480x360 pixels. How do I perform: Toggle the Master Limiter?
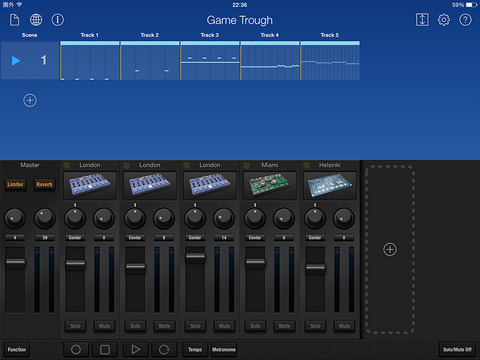click(15, 184)
